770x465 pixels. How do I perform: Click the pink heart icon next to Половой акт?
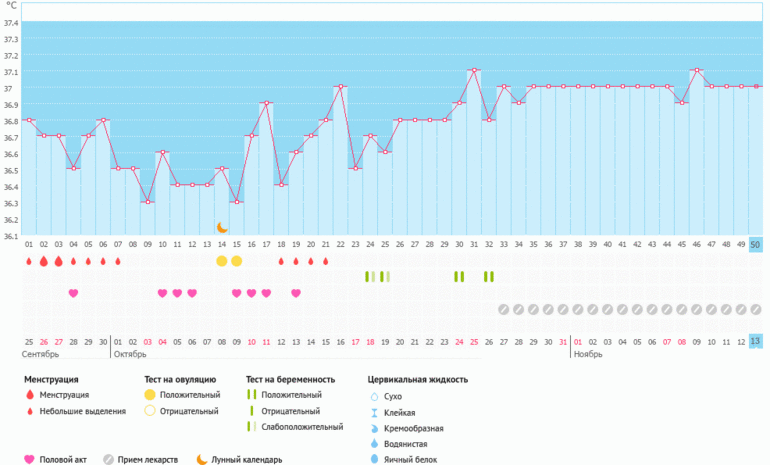(x=29, y=460)
